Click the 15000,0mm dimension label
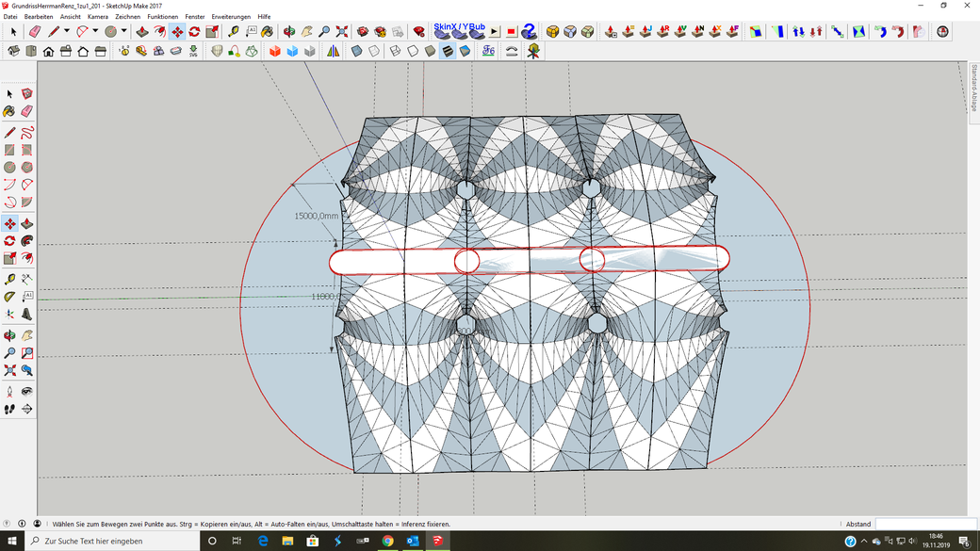 pyautogui.click(x=317, y=216)
